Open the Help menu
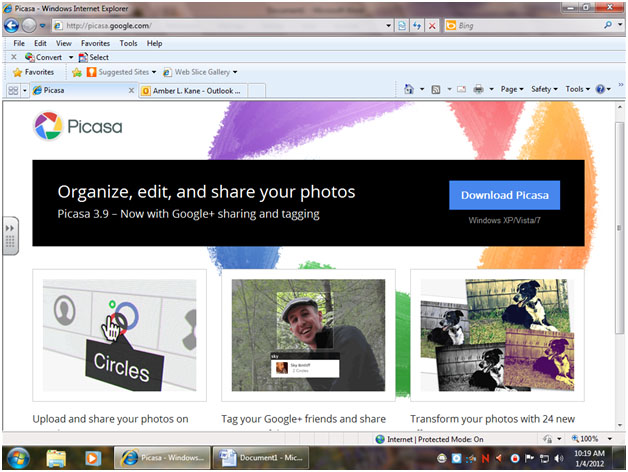The height and width of the screenshot is (472, 628). (154, 43)
